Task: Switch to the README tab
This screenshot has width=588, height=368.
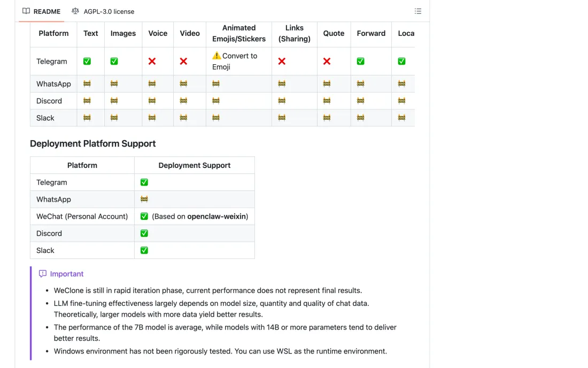Action: pyautogui.click(x=41, y=11)
